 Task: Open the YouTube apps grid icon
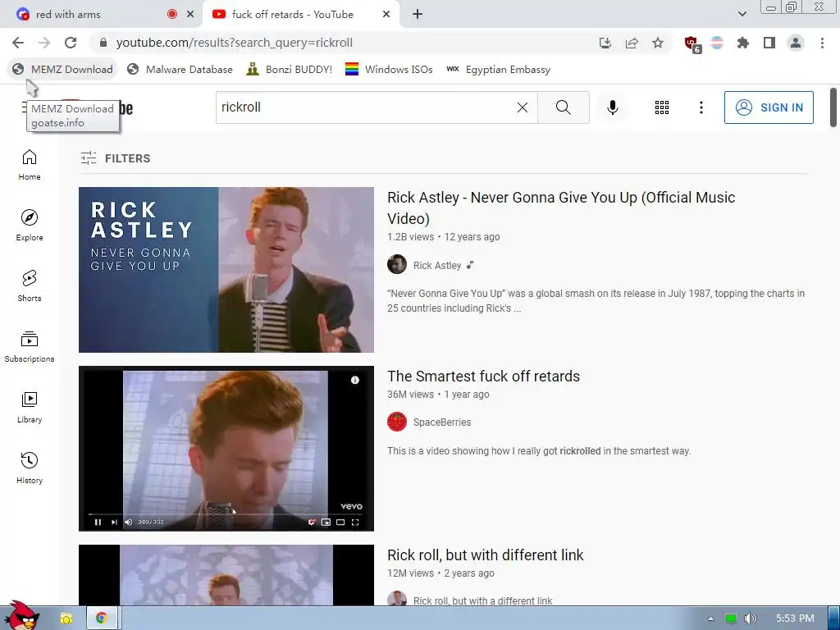point(662,107)
